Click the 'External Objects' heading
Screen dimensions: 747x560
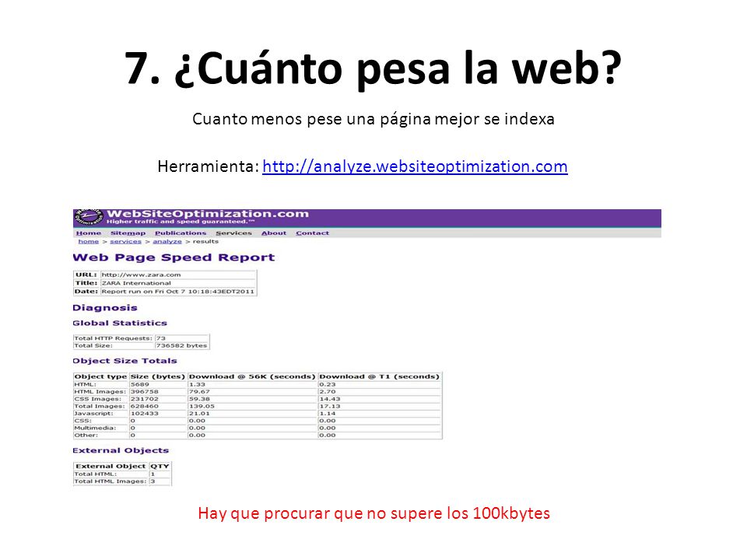tap(121, 450)
